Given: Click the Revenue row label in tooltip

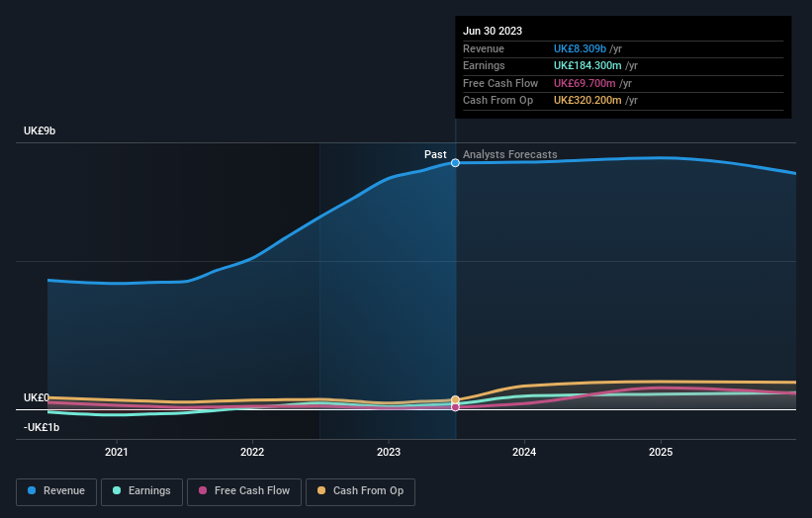Looking at the screenshot, I should click(x=484, y=48).
